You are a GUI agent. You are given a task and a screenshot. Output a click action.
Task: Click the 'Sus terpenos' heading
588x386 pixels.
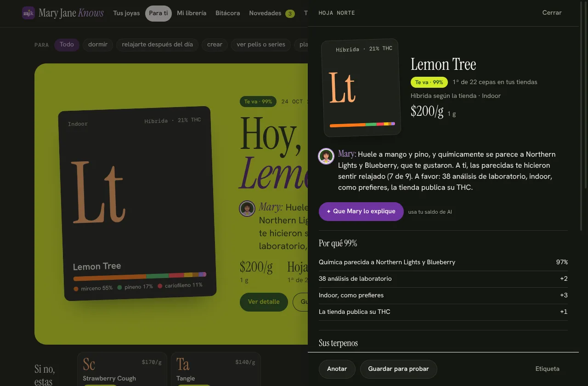[x=338, y=343]
